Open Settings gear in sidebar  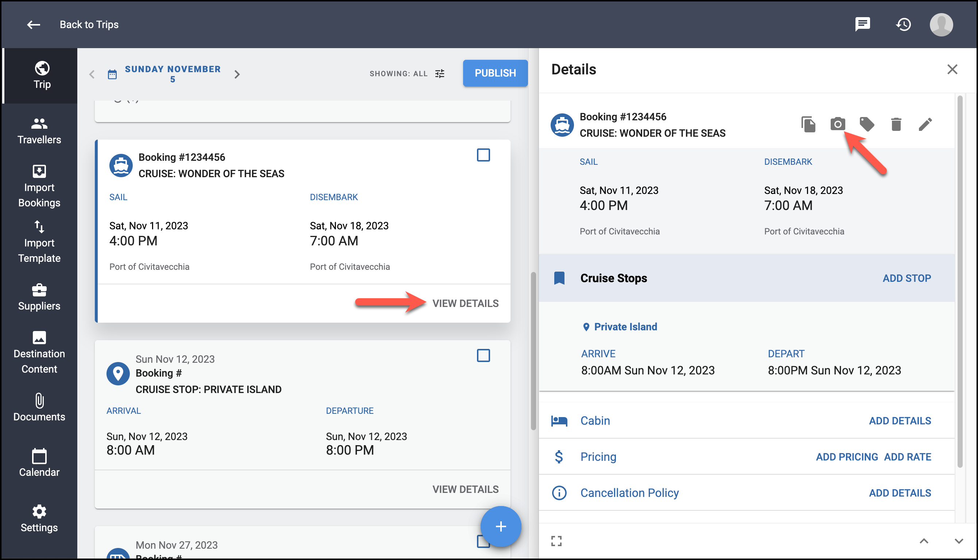pos(39,519)
